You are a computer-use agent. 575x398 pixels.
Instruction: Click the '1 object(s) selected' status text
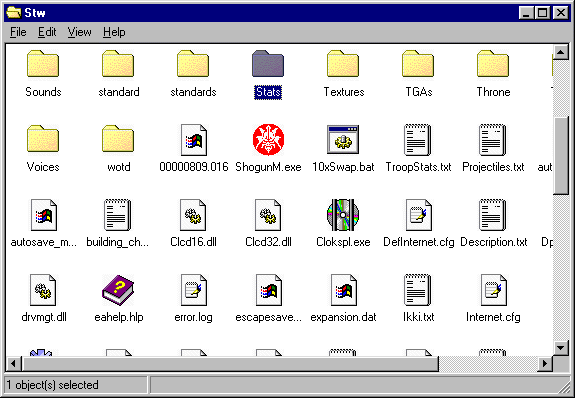(x=52, y=385)
